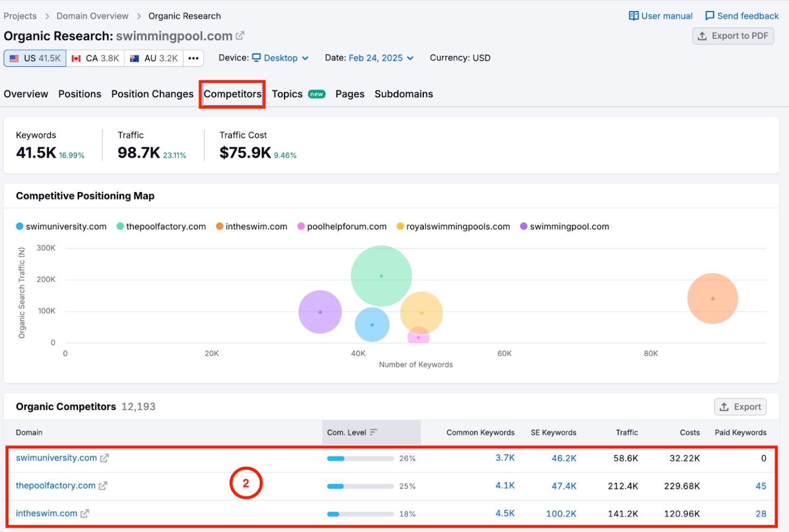Open thepoolfactory.com domain link
The image size is (789, 532).
56,485
